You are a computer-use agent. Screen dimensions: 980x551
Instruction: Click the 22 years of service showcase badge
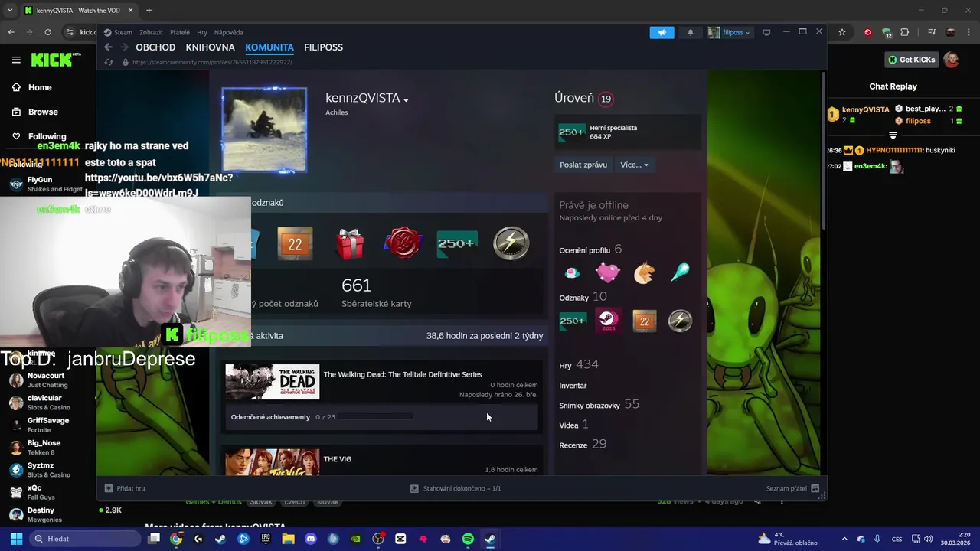[295, 244]
